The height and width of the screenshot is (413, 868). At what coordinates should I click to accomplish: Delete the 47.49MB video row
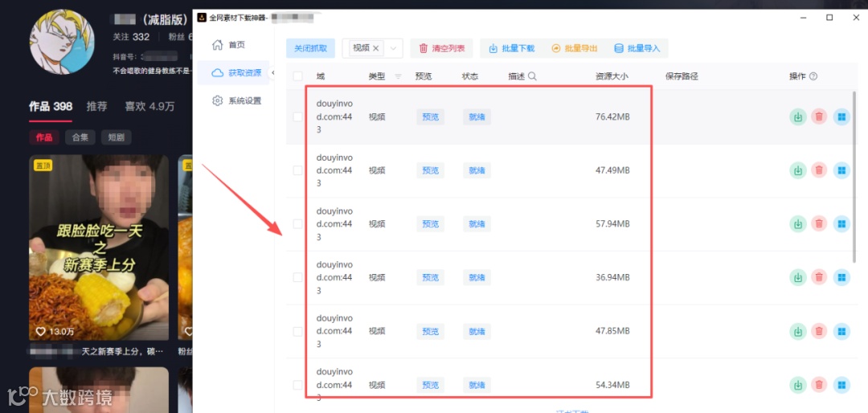819,170
